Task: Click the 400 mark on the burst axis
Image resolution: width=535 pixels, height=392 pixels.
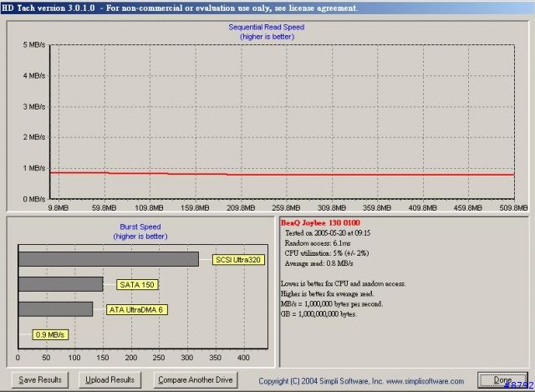Action: (243, 358)
